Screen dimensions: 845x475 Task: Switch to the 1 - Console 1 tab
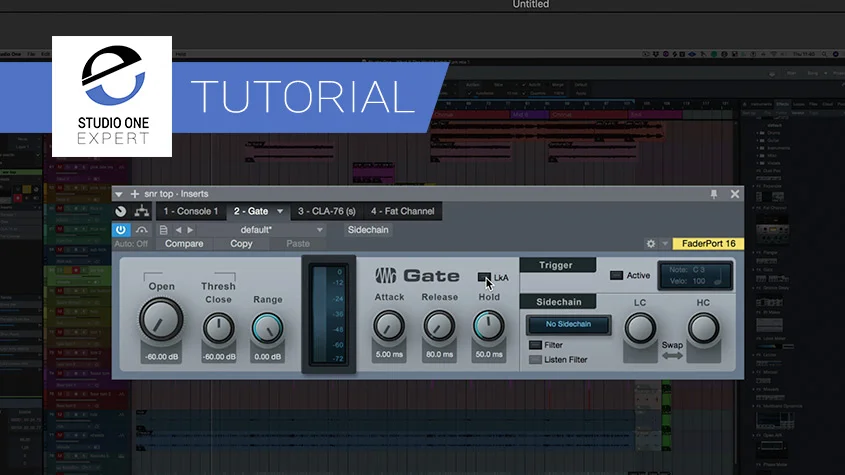191,211
